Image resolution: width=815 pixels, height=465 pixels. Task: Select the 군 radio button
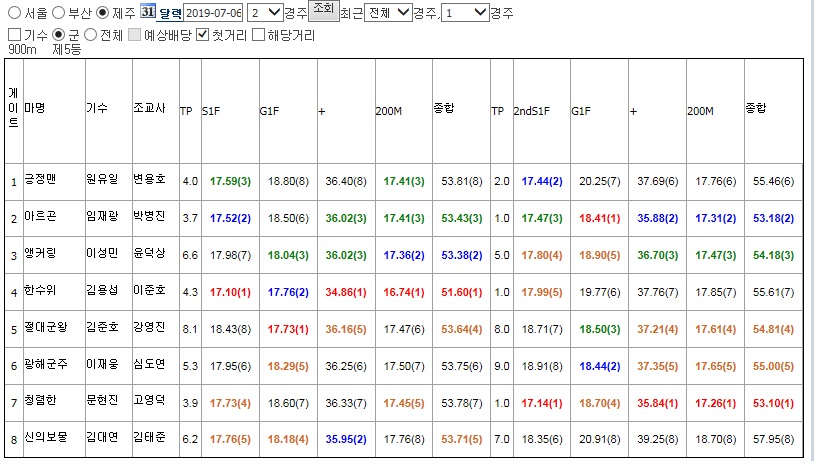[x=59, y=35]
